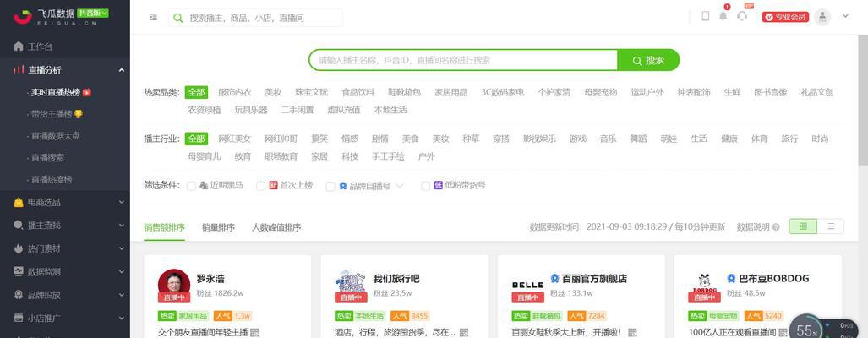Screen dimensions: 868x338
Task: Click 罗永浩 avatar thumbnail
Action: 174,285
